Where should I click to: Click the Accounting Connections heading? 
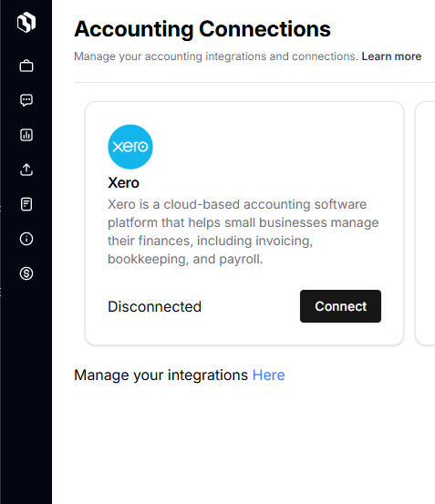coord(202,29)
